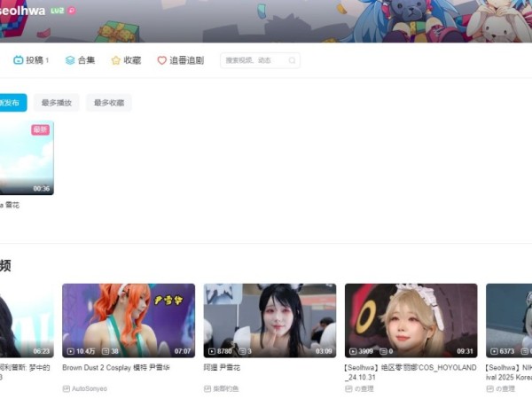Click the uploader icon beside AutoSonyeo
The image size is (532, 399).
tap(66, 388)
